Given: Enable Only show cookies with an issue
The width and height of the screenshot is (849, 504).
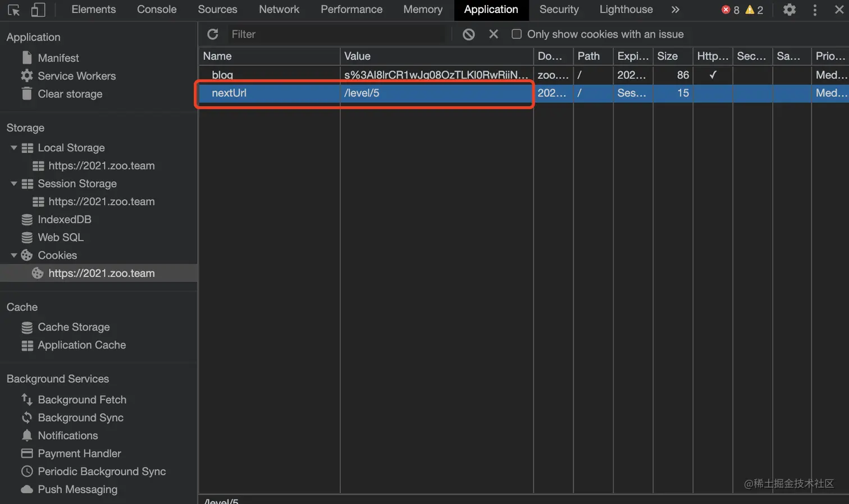Looking at the screenshot, I should 517,34.
